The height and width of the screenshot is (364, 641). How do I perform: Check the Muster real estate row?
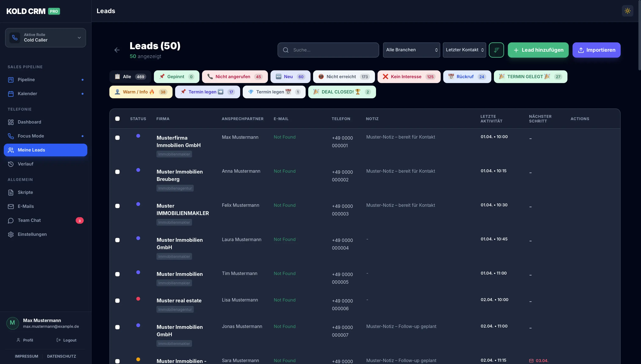pos(117,301)
